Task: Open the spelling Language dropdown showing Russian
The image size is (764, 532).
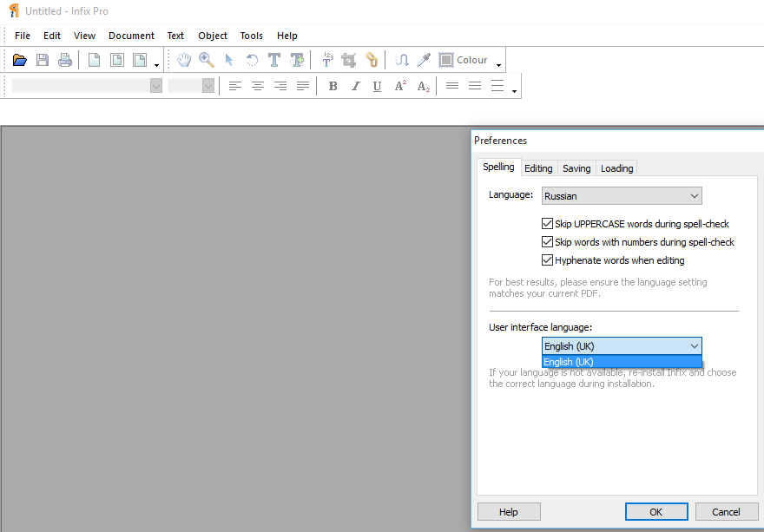Action: [x=622, y=196]
